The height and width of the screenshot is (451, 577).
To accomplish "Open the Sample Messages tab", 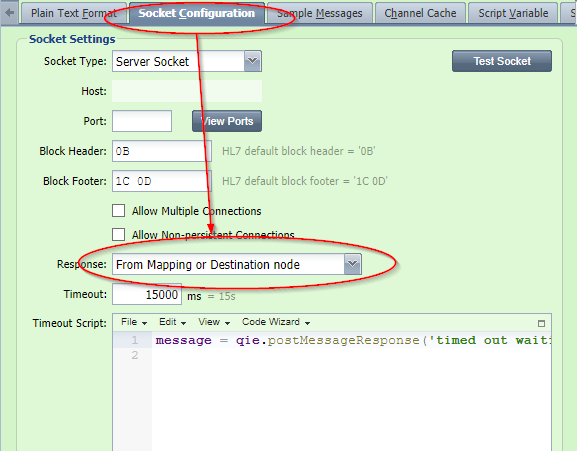I will click(319, 13).
